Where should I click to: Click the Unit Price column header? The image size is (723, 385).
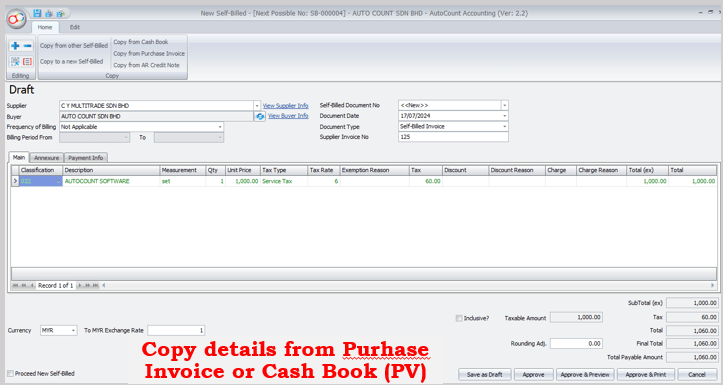[x=243, y=170]
